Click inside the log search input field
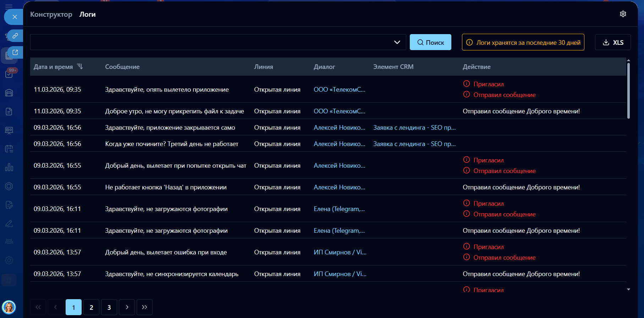 coord(209,42)
